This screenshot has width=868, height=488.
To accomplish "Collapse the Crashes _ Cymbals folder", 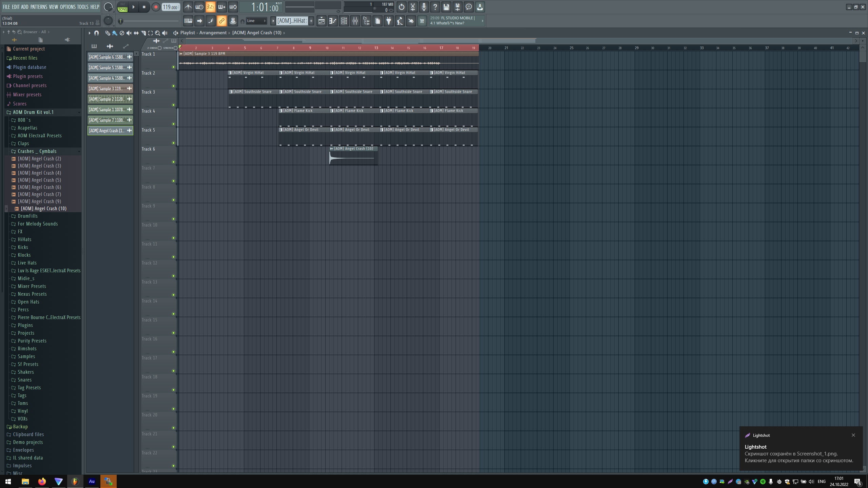I will point(37,151).
